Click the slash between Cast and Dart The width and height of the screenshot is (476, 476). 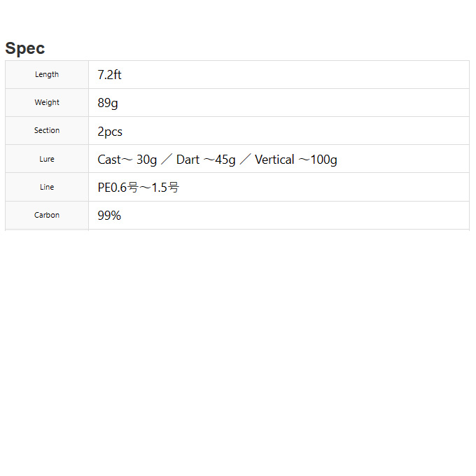pos(167,160)
